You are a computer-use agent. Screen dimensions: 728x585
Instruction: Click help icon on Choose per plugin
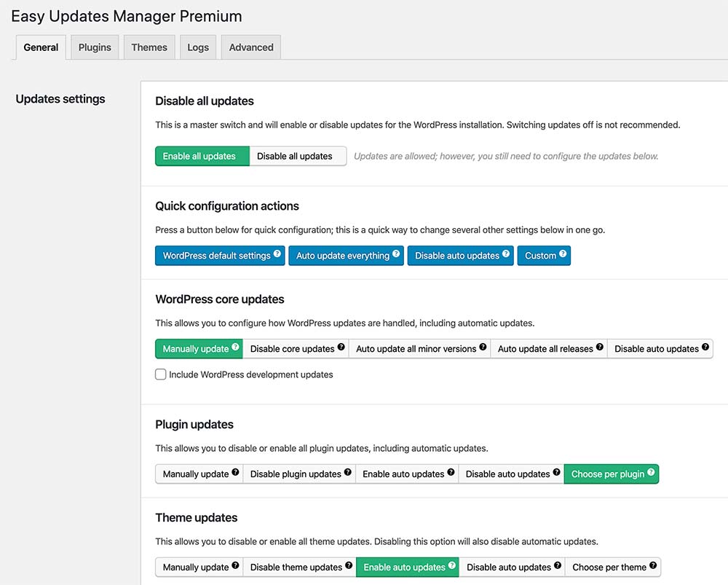coord(651,473)
